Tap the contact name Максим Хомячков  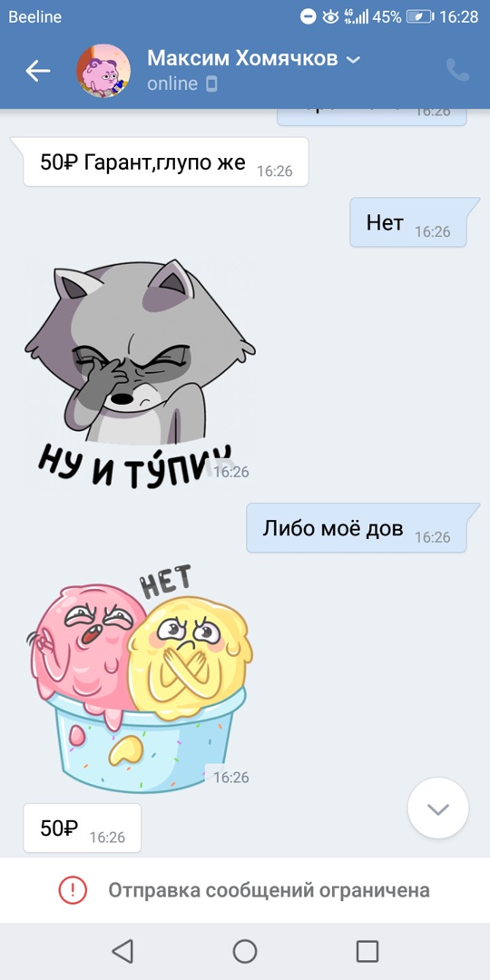coord(242,59)
